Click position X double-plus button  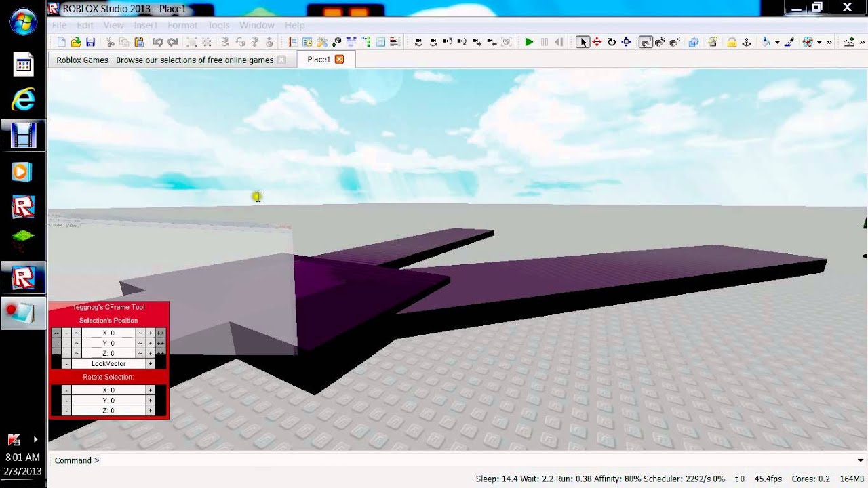161,333
